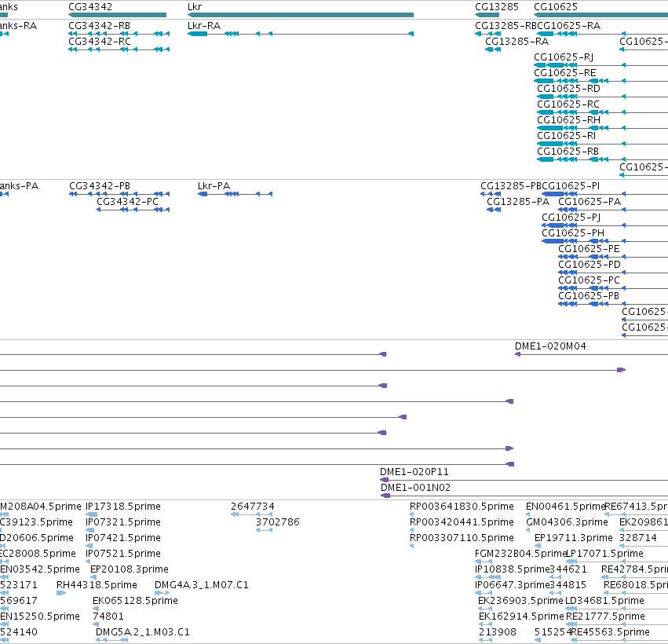Select protein CG13285-PA
Image resolution: width=668 pixels, height=644 pixels.
pos(518,202)
